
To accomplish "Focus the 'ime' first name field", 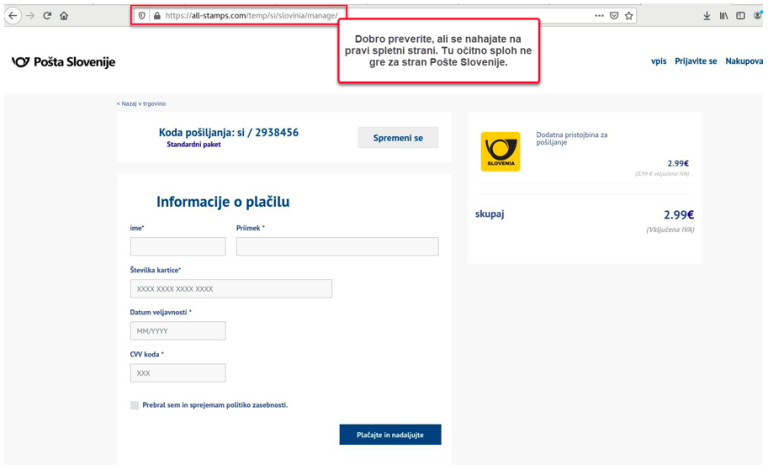I will (178, 247).
